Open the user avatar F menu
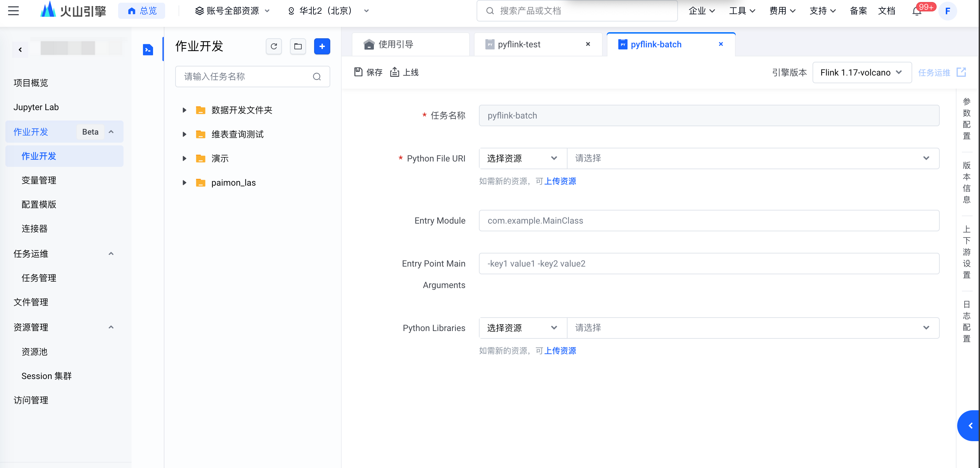 tap(948, 11)
